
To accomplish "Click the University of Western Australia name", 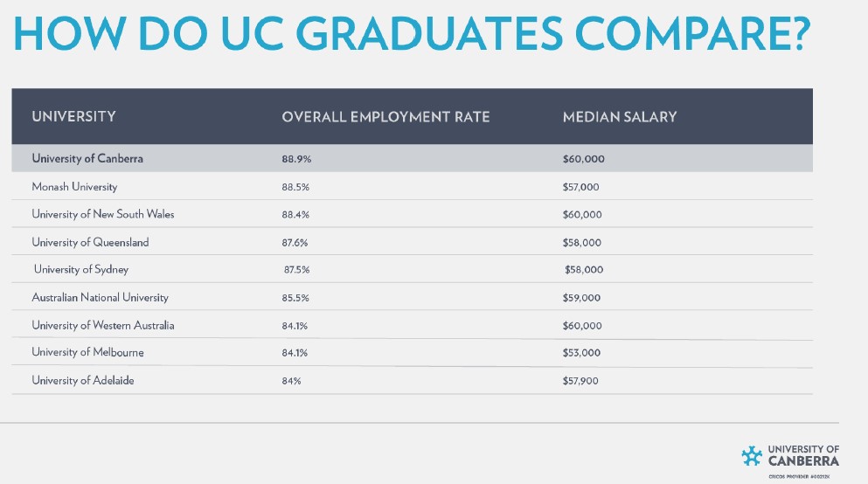I will coord(103,325).
